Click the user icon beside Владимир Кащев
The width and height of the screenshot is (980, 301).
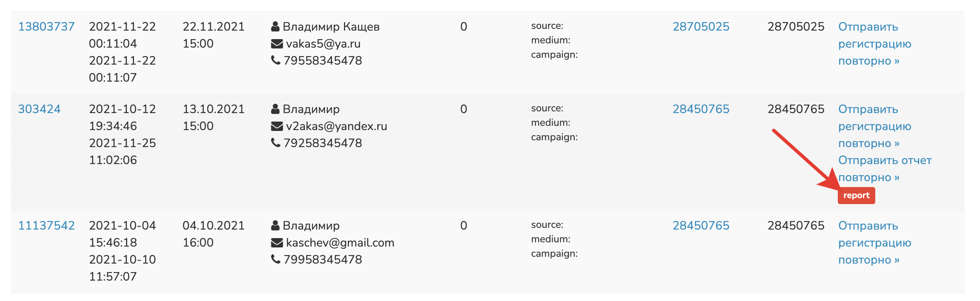tap(275, 26)
